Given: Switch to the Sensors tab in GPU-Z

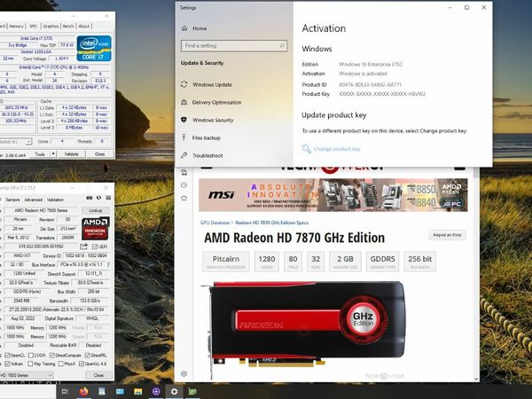Looking at the screenshot, I should [x=12, y=199].
